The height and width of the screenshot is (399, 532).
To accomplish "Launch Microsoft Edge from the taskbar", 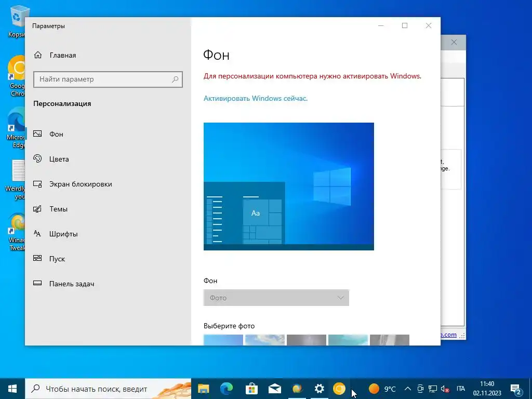I will pyautogui.click(x=227, y=389).
